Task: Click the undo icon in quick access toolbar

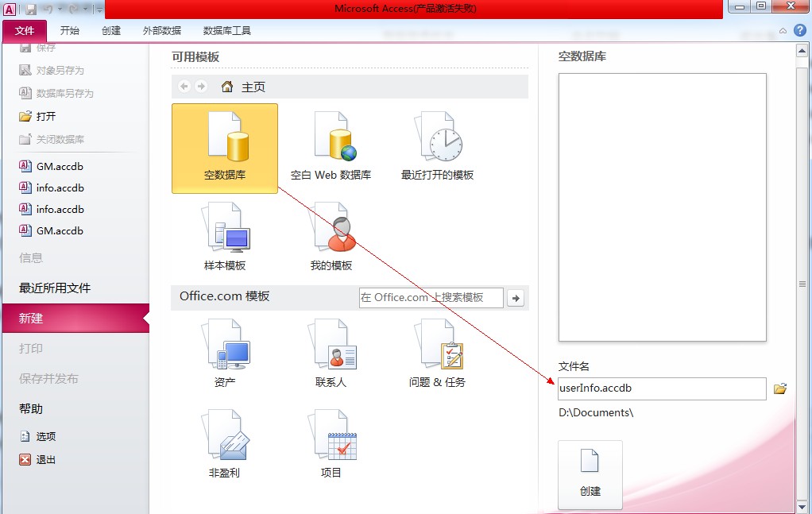Action: click(48, 9)
